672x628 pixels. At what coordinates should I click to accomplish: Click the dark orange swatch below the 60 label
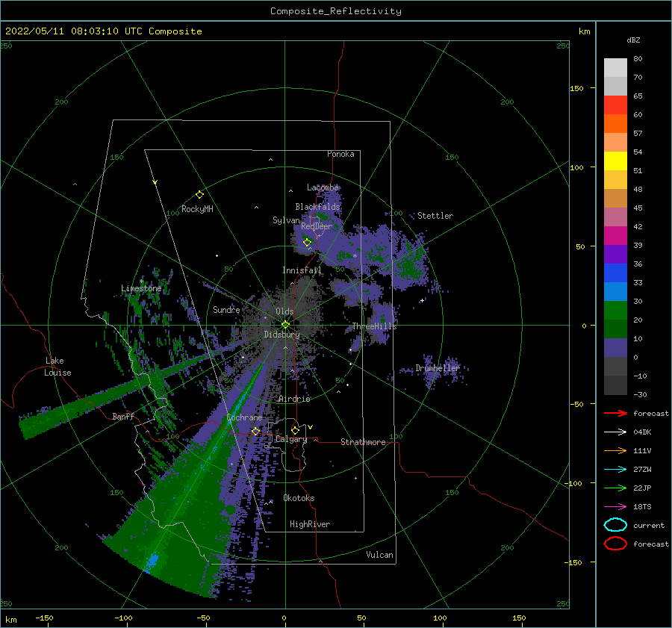[x=615, y=124]
